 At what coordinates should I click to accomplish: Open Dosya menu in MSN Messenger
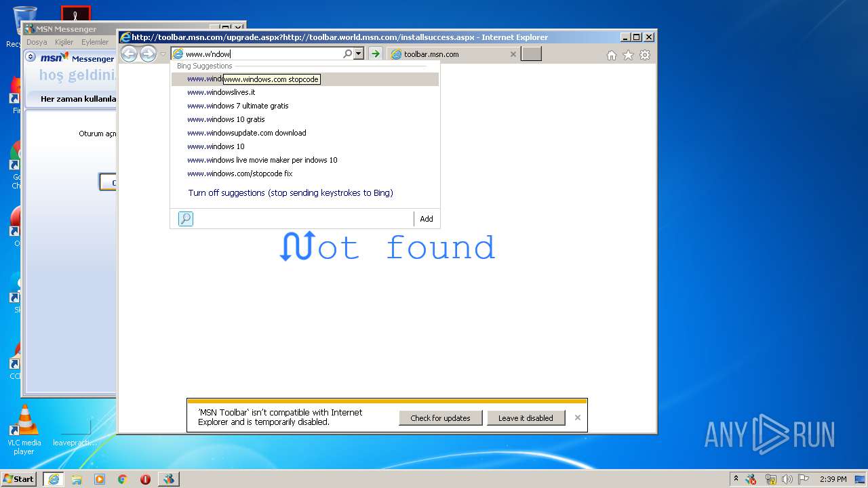pos(37,42)
